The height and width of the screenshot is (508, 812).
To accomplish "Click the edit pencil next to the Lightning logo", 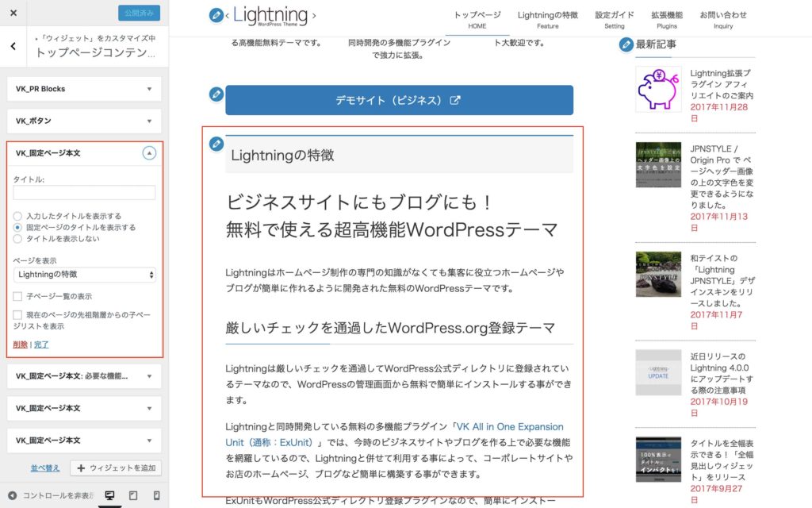I will click(216, 15).
